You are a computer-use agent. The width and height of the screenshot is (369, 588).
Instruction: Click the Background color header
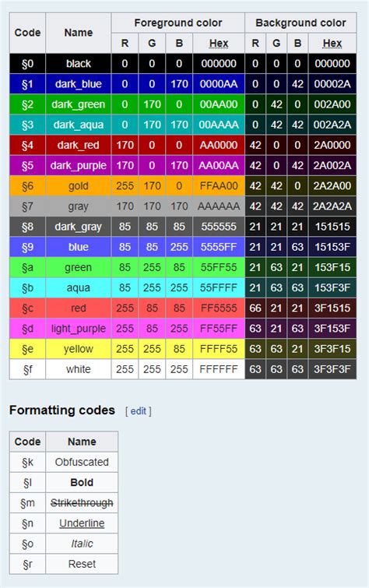tap(300, 23)
